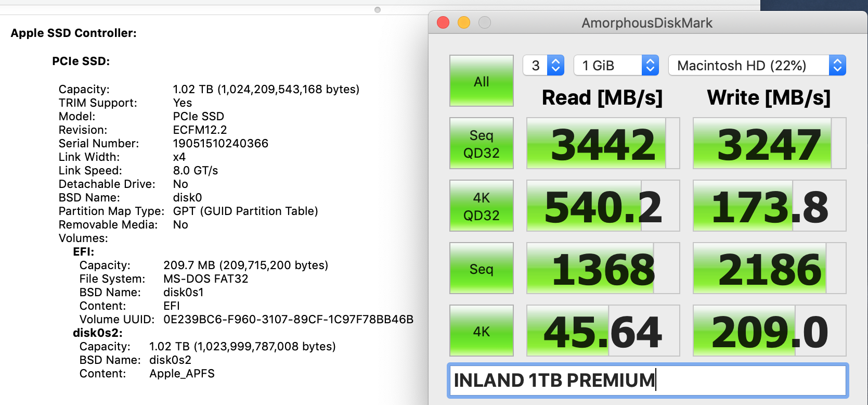This screenshot has height=405, width=868.
Task: Select the Link Width value x4
Action: coord(179,157)
